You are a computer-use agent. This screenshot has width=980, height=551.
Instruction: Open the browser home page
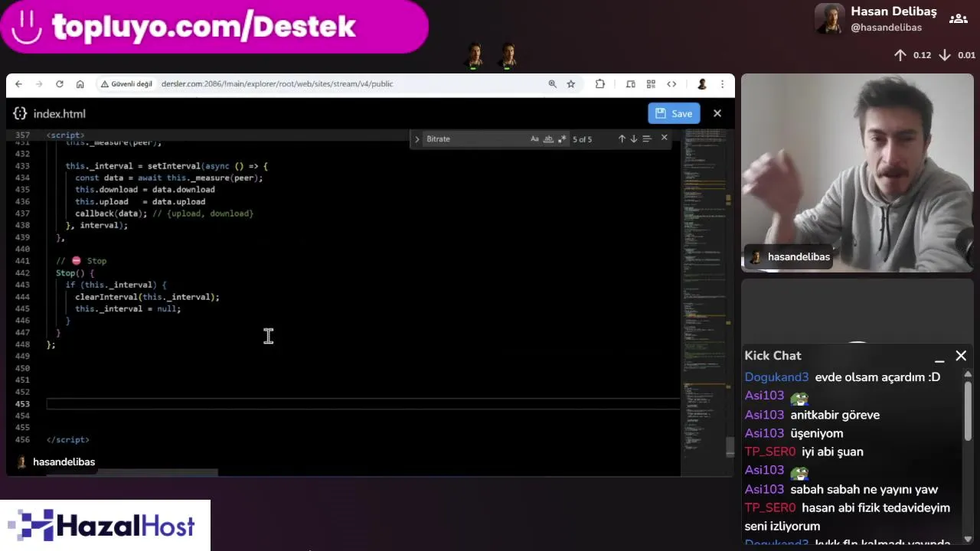click(x=80, y=84)
